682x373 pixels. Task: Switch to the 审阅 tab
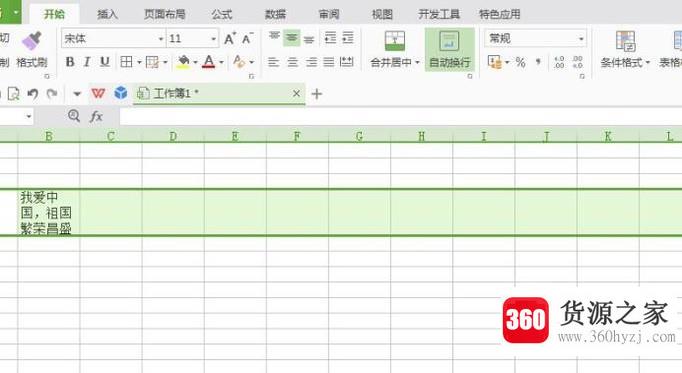329,14
